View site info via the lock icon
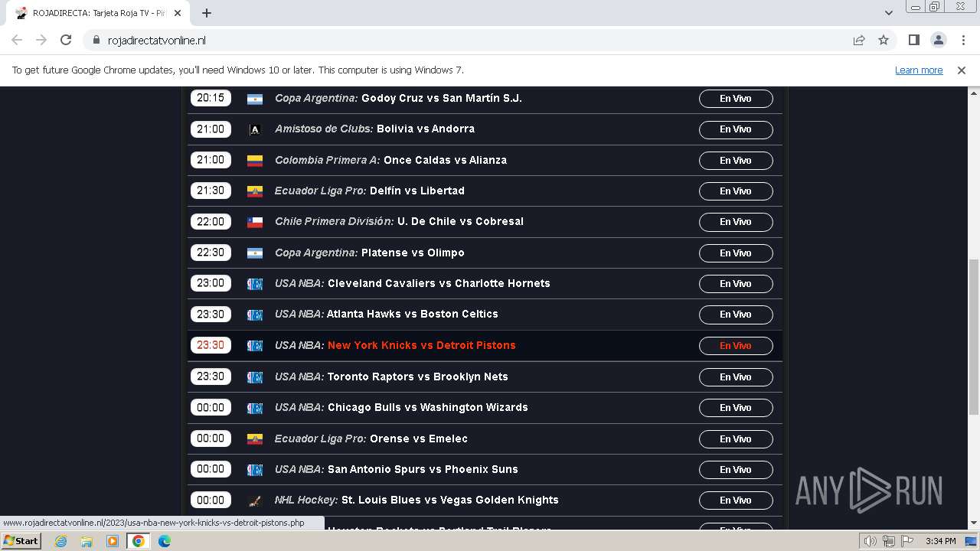 tap(96, 40)
